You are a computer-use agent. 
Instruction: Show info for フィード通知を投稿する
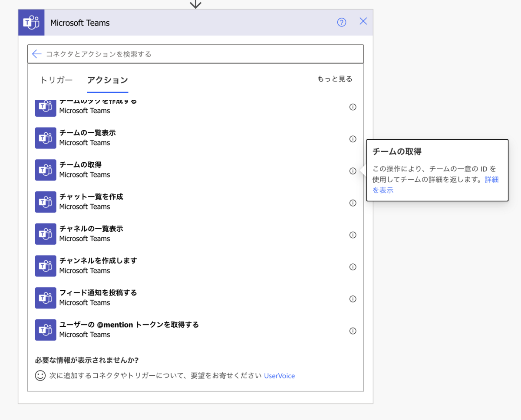coord(353,299)
